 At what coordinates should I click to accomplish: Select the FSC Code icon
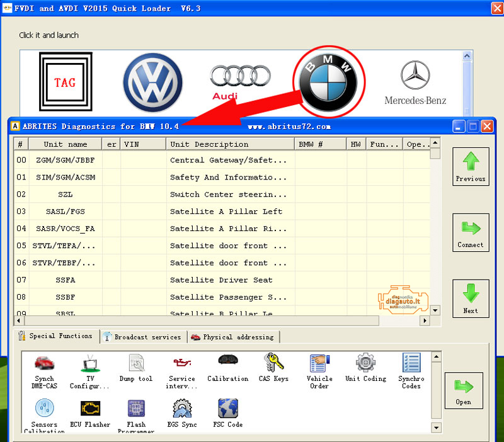(227, 415)
